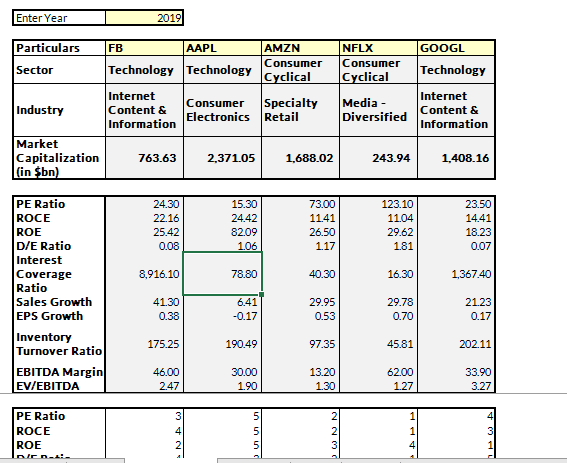Click AMZN's 'Consumer Cyclical' sector cell
Screen dimensions: 567x463
point(300,70)
